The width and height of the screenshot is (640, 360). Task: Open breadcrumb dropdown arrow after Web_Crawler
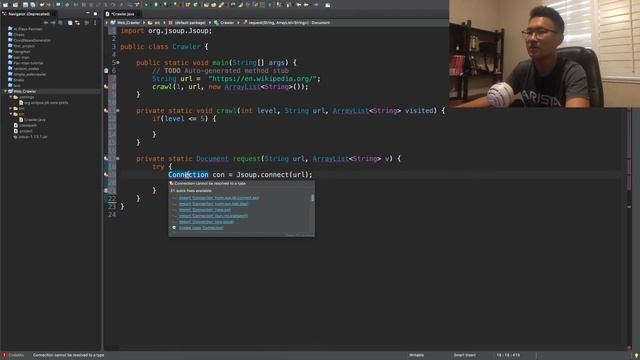coord(144,23)
